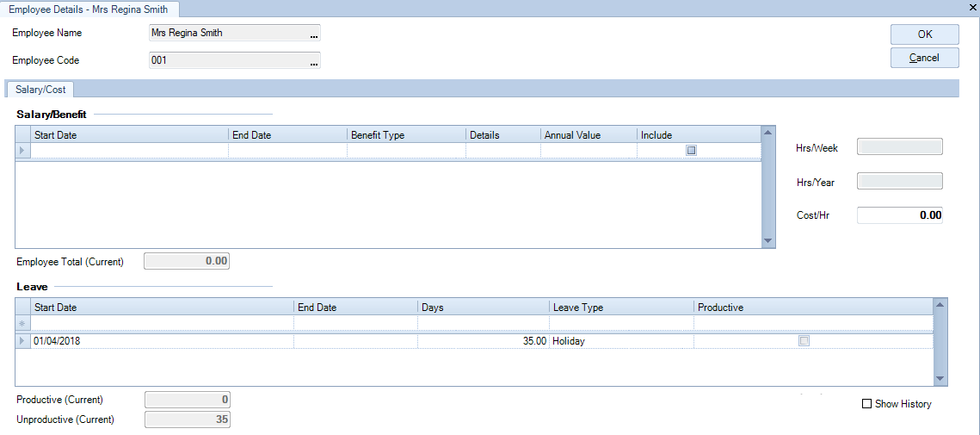
Task: Click the new-row Start Date cell in Leave grid
Action: click(163, 323)
